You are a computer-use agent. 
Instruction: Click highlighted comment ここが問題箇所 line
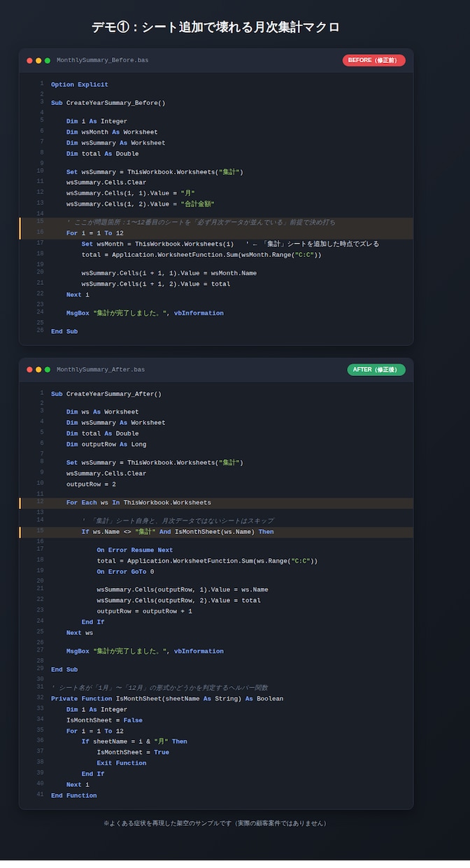(x=217, y=223)
